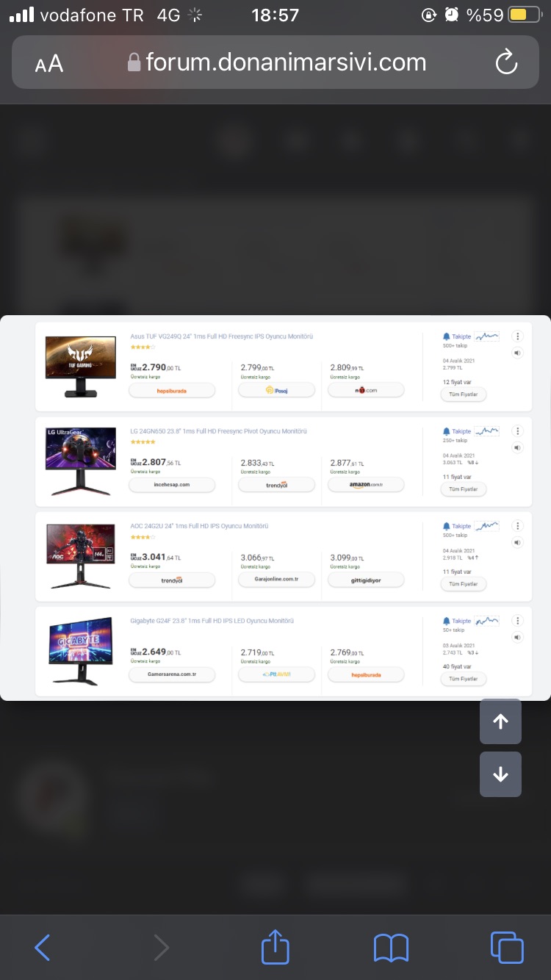Open Gamersarena.com.tr store button
This screenshot has height=980, width=551.
[172, 674]
